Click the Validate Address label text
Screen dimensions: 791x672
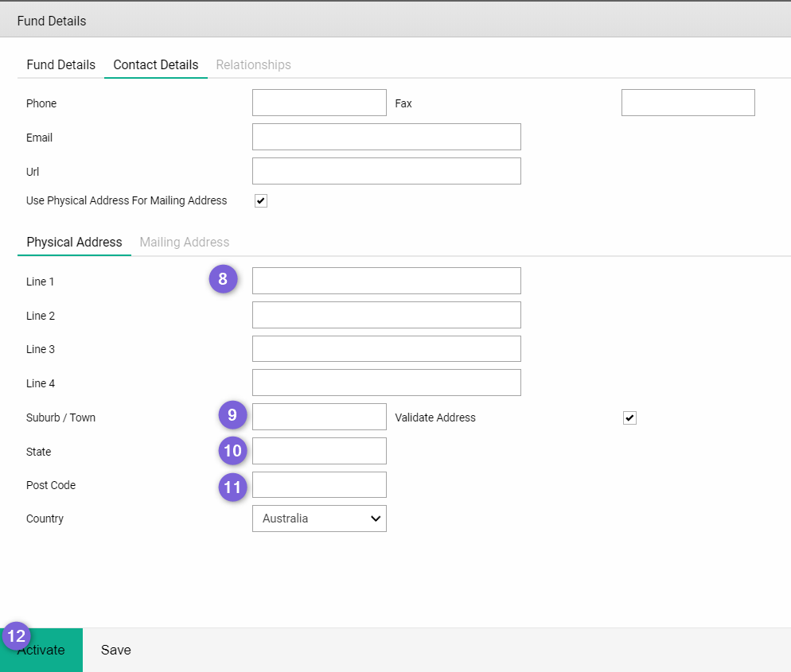(435, 418)
